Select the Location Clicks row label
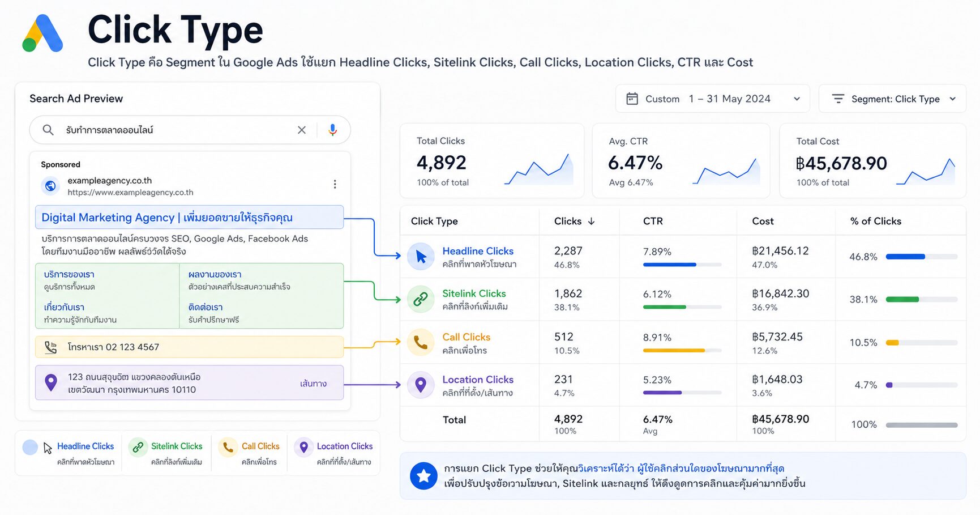This screenshot has width=980, height=515. 478,380
